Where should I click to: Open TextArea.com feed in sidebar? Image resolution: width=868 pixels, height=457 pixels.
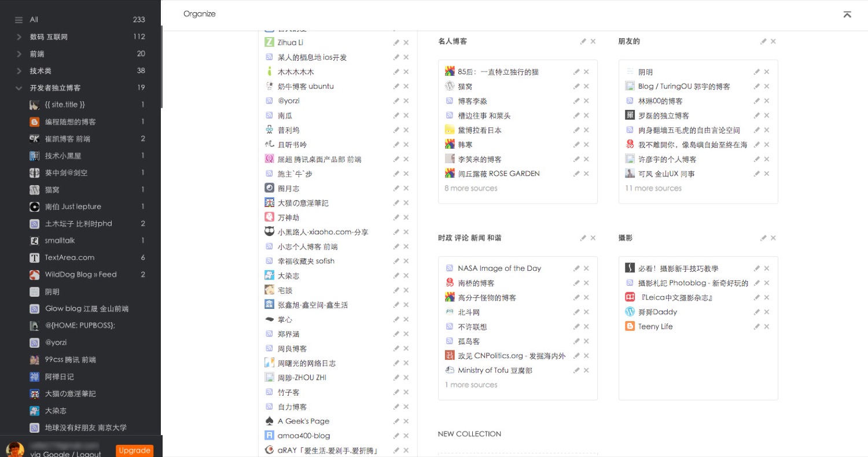coord(69,257)
